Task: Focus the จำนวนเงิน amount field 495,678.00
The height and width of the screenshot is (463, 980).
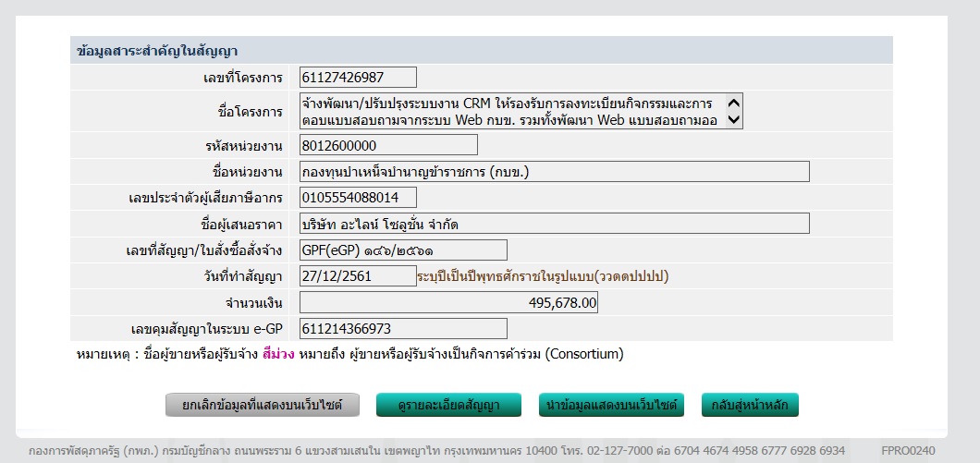Action: click(448, 302)
